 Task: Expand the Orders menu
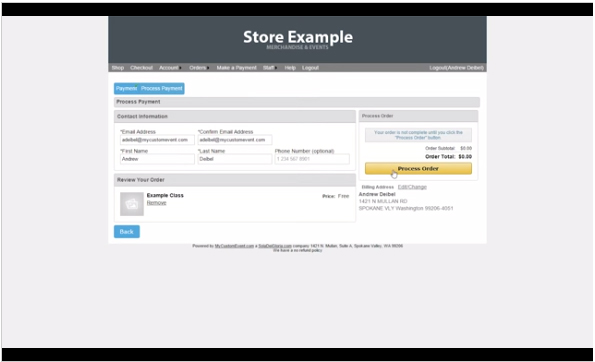(199, 68)
